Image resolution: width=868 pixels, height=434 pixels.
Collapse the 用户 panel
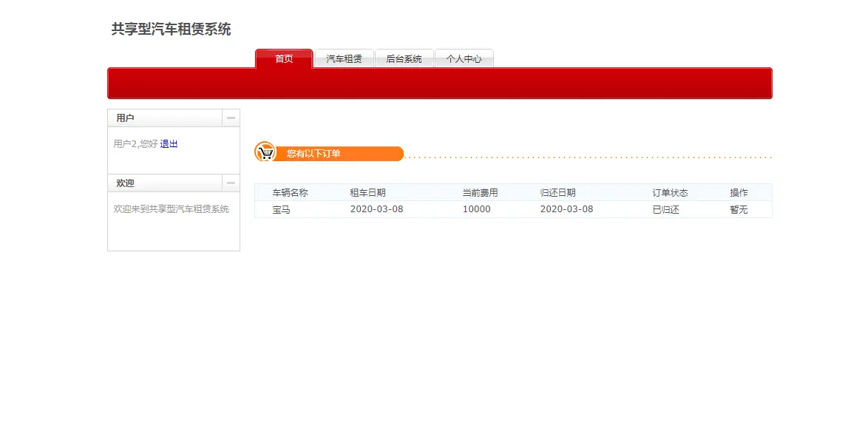pos(231,118)
